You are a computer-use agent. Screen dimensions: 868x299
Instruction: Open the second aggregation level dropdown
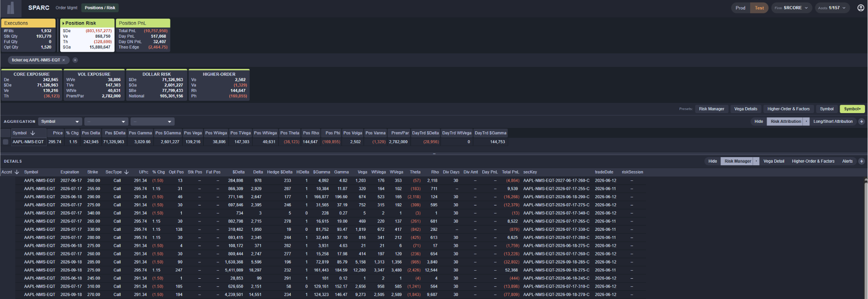click(106, 122)
